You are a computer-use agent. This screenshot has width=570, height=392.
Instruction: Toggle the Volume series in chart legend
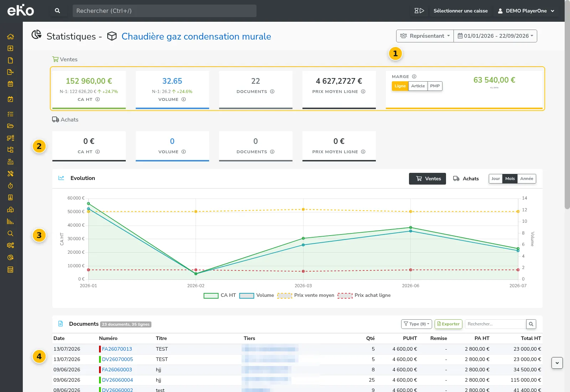[x=256, y=295]
